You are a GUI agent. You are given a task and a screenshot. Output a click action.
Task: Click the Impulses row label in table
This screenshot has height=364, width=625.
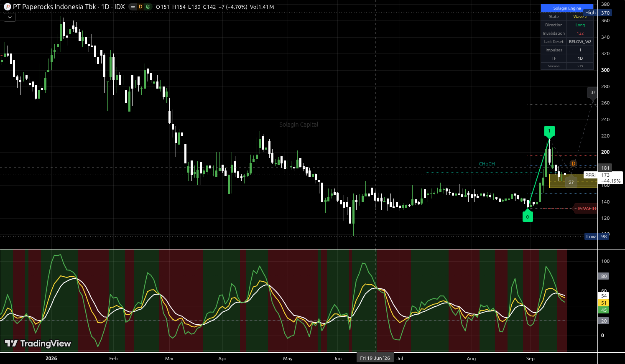pos(554,50)
